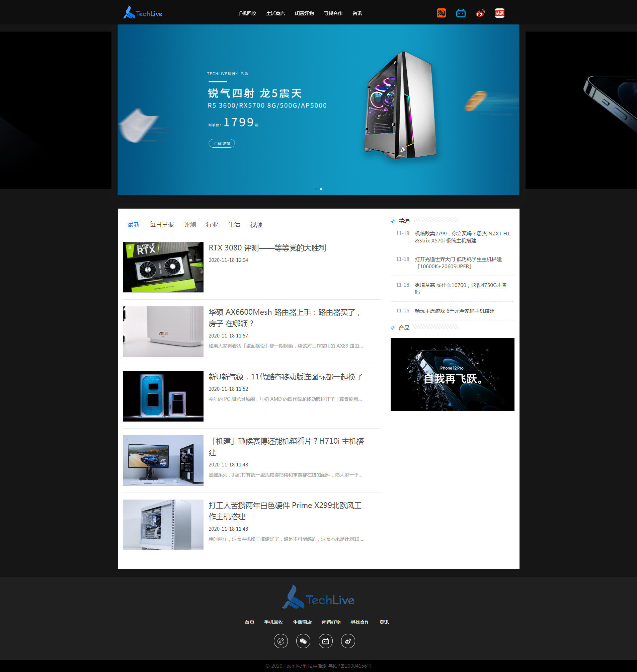637x672 pixels.
Task: Click the banner headline 锐气四射 龙5震天
Action: click(x=255, y=93)
